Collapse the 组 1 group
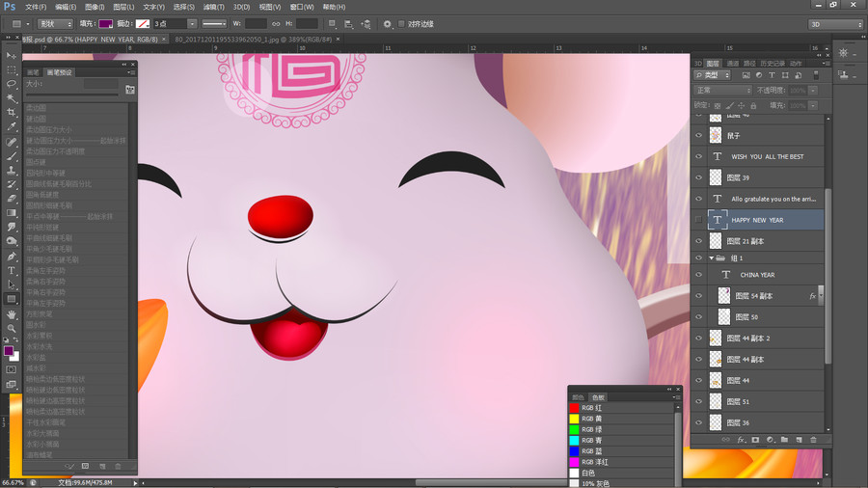This screenshot has width=868, height=488. [x=712, y=258]
